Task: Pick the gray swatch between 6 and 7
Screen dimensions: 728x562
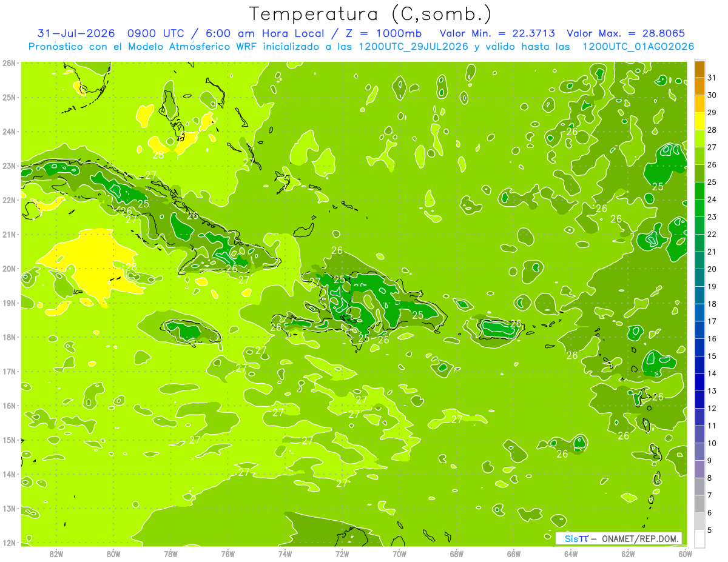Action: click(x=699, y=504)
